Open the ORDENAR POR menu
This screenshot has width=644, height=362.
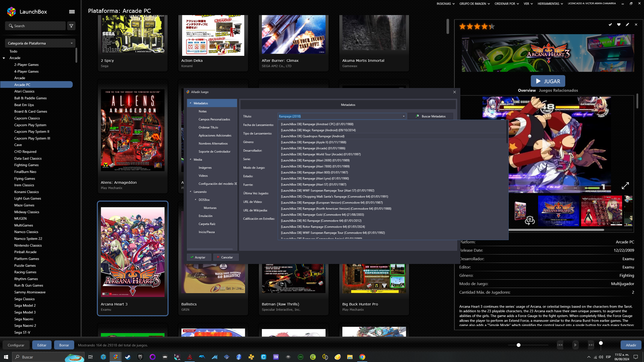coord(507,4)
